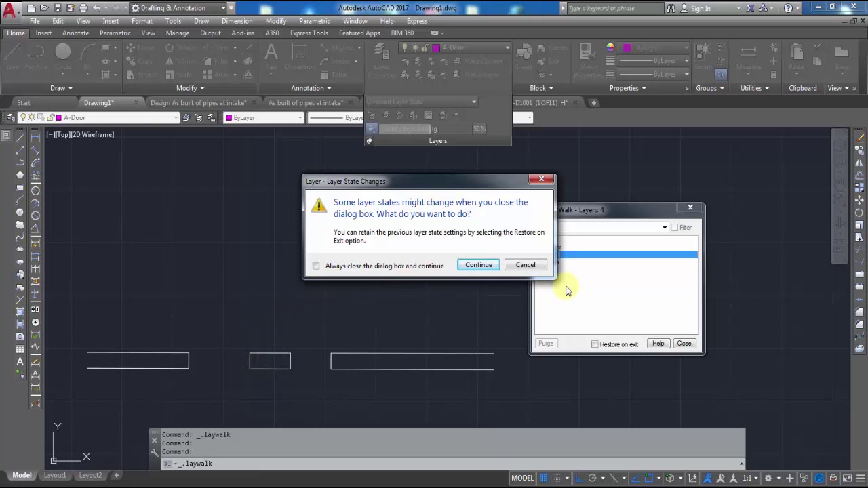The width and height of the screenshot is (868, 488).
Task: Click the new drawing plus tab button
Action: point(593,103)
